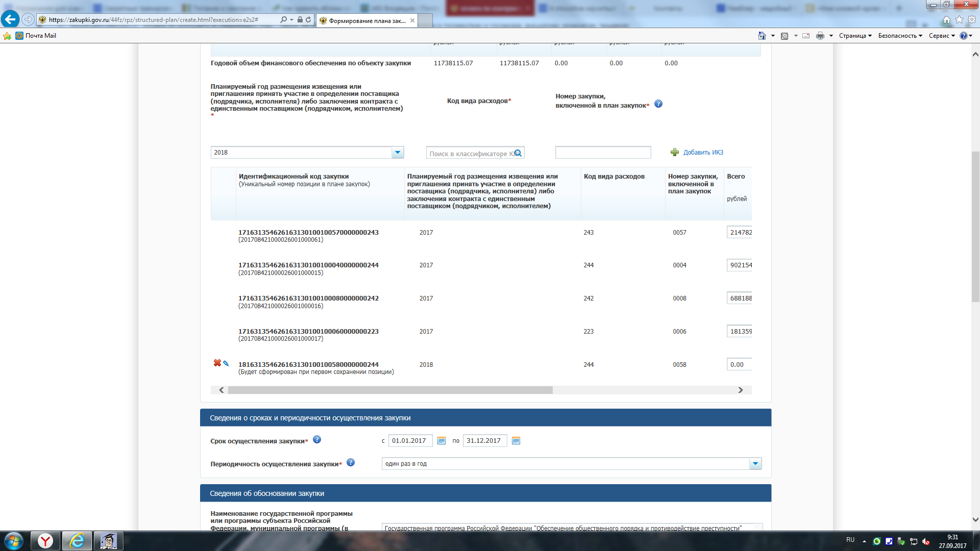
Task: Open calendar picker for start date 01.01.2017
Action: (442, 441)
